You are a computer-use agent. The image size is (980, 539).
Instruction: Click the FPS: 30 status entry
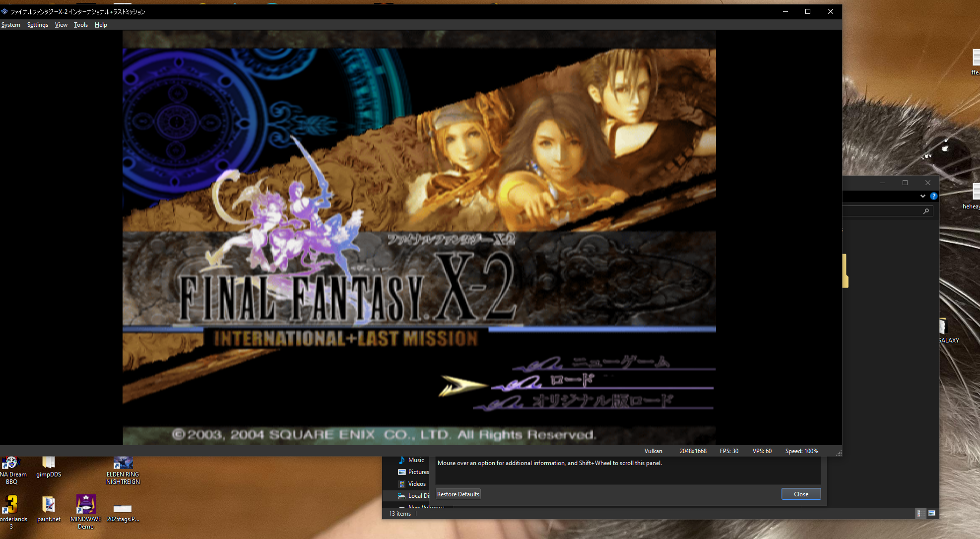729,451
